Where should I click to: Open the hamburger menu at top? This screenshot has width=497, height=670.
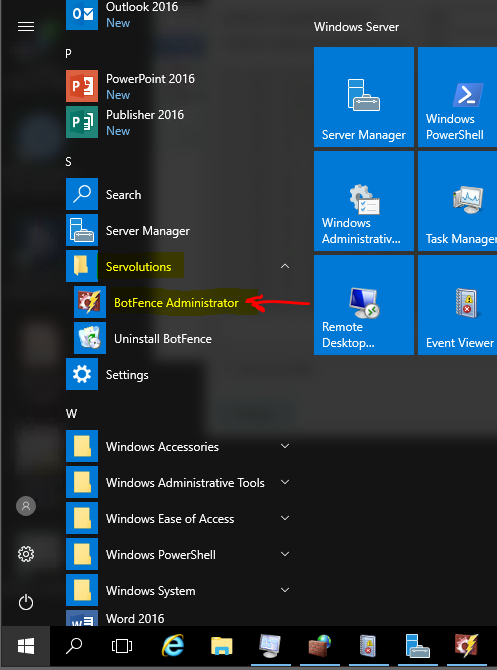coord(26,26)
